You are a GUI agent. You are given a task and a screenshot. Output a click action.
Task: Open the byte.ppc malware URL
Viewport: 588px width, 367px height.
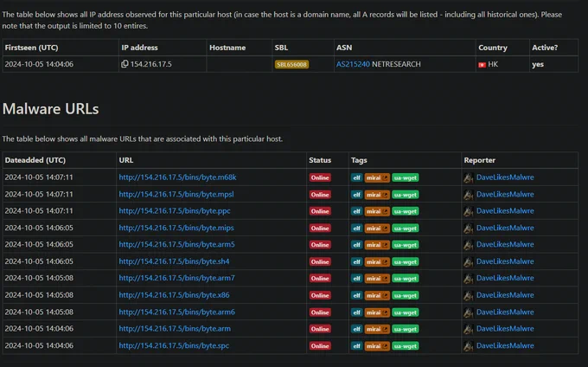175,211
